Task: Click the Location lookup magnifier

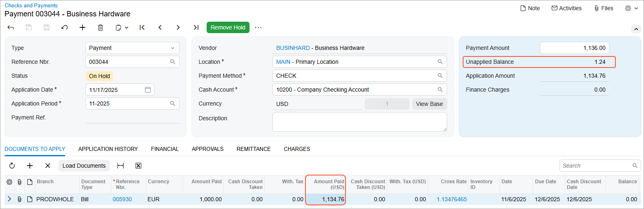Action: (440, 62)
